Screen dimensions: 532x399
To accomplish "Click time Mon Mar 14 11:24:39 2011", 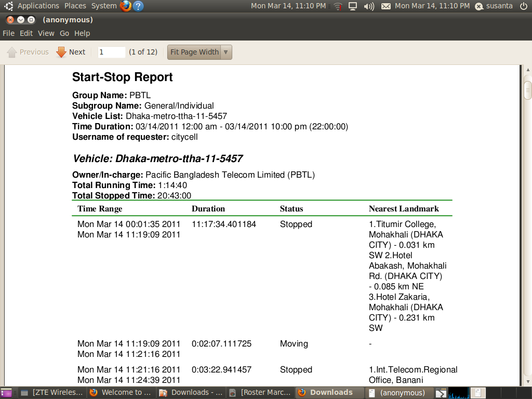I will [x=129, y=380].
